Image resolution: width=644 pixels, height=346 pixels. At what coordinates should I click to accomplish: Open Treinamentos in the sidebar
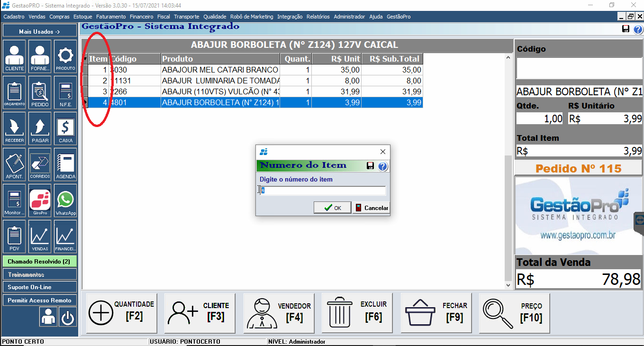(x=39, y=274)
